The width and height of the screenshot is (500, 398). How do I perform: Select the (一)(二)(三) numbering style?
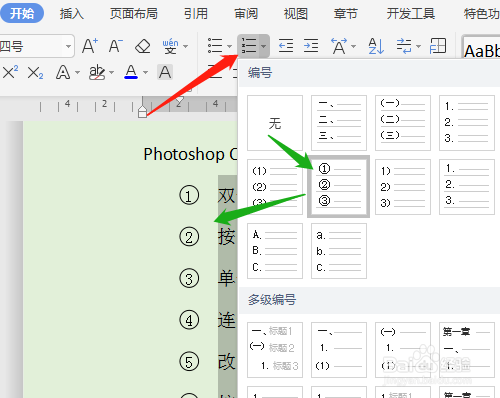pos(403,123)
